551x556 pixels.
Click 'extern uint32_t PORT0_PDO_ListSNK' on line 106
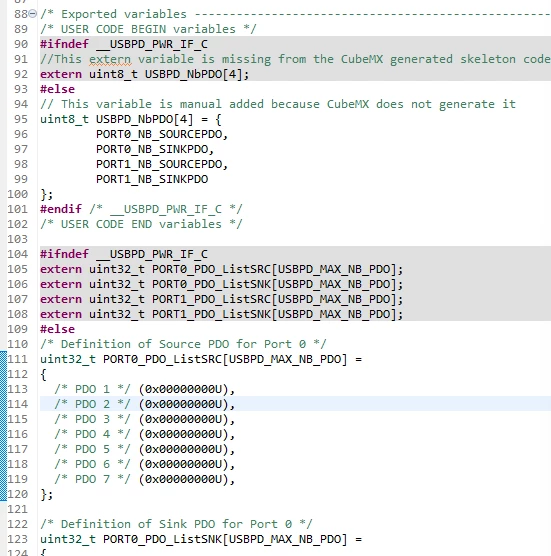155,284
